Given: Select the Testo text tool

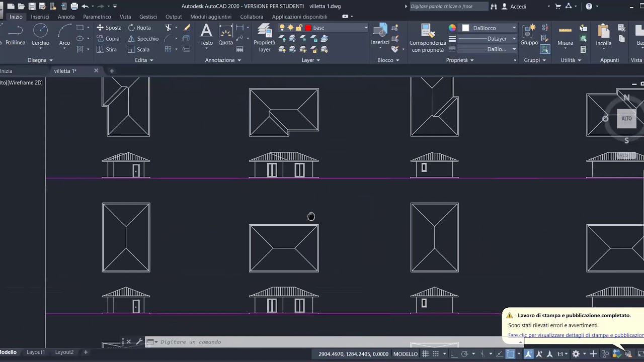Looking at the screenshot, I should coord(206,35).
